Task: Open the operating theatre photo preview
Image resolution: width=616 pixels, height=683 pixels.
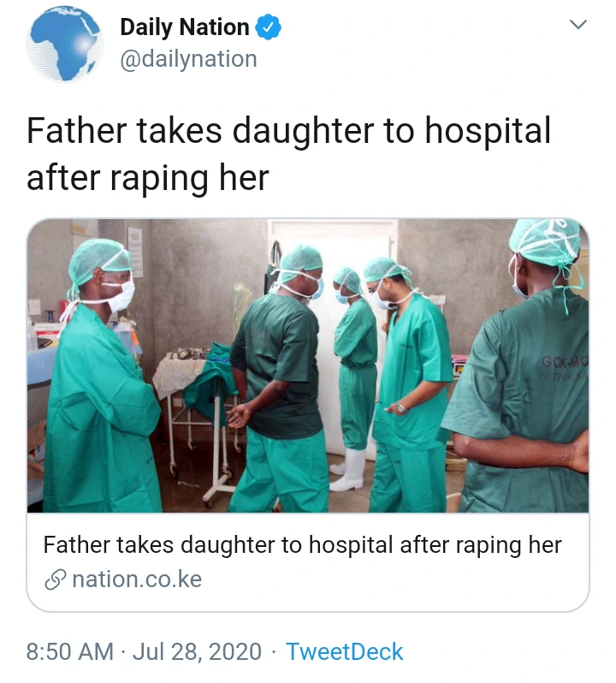Action: (x=308, y=365)
